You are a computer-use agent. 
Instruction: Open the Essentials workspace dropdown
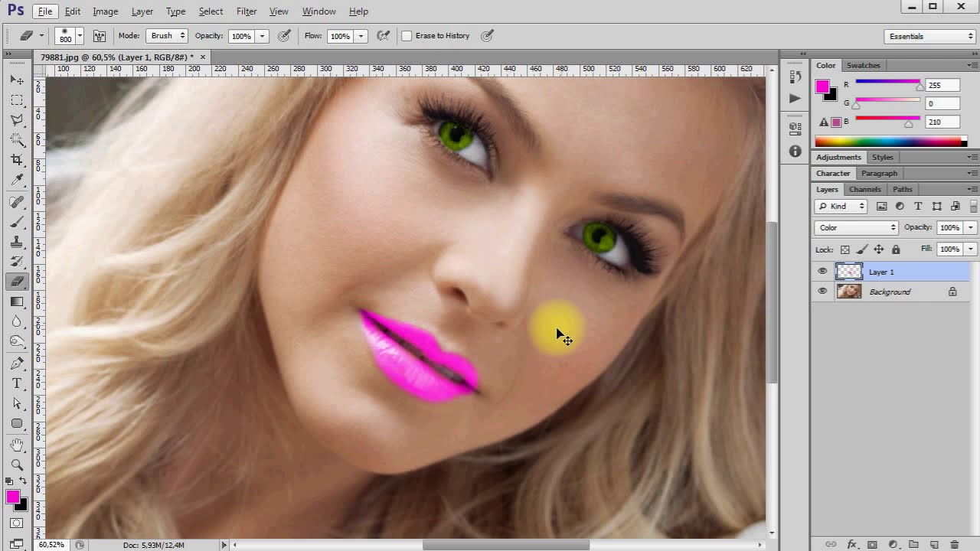point(930,36)
